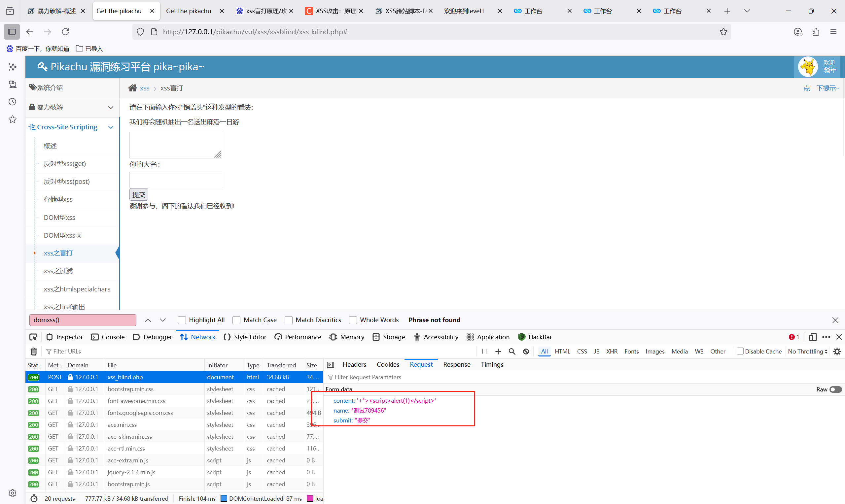Toggle responsive design mode icon
Screen dimensions: 845x504
[812, 337]
